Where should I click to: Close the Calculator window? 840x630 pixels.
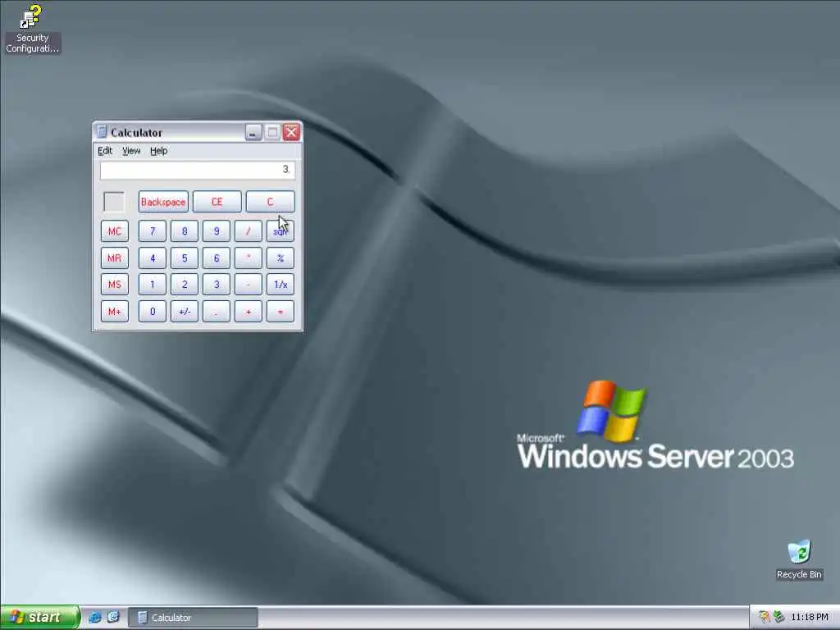[x=291, y=132]
